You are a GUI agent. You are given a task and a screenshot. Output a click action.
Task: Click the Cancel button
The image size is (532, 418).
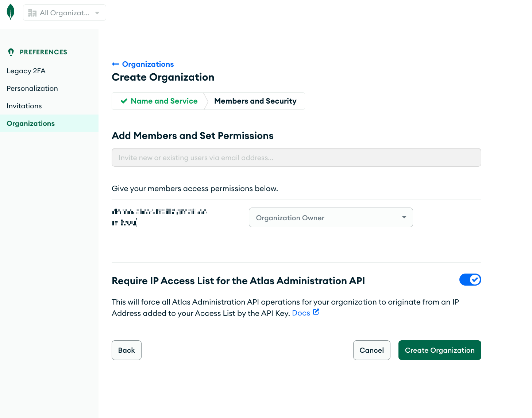(x=371, y=350)
